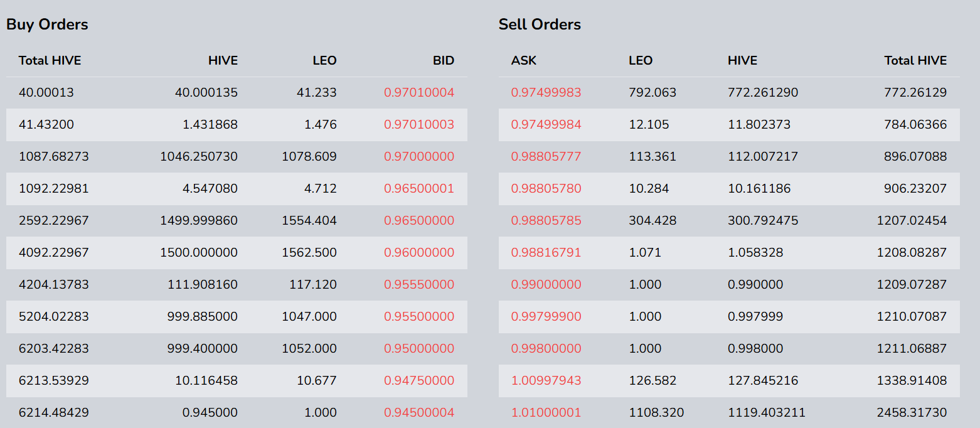Click the Buy Orders heading
This screenshot has width=980, height=428.
[47, 24]
